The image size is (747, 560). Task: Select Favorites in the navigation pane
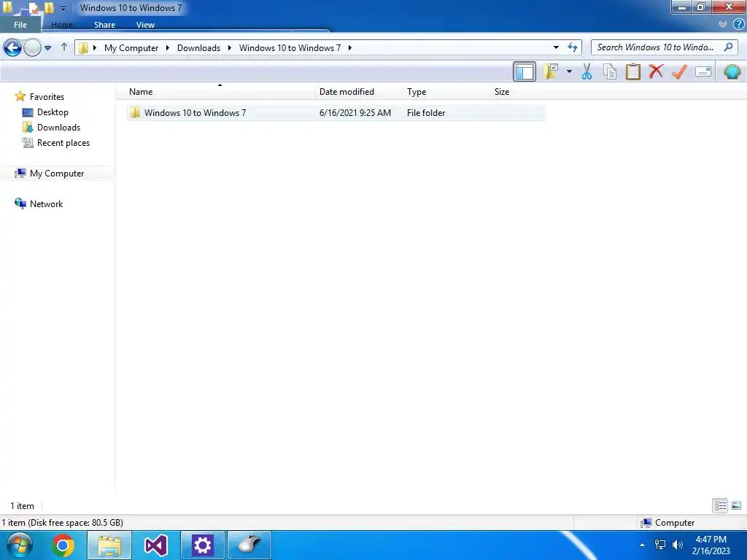pyautogui.click(x=47, y=97)
